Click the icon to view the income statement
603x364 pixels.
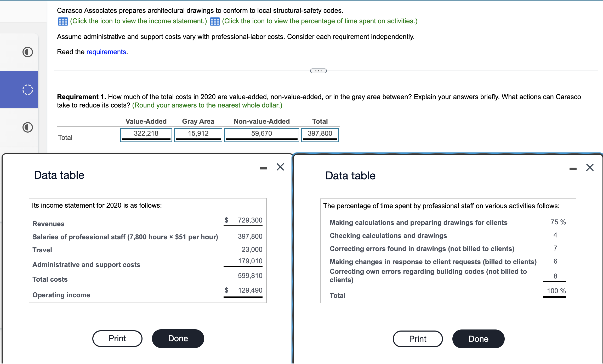[62, 21]
